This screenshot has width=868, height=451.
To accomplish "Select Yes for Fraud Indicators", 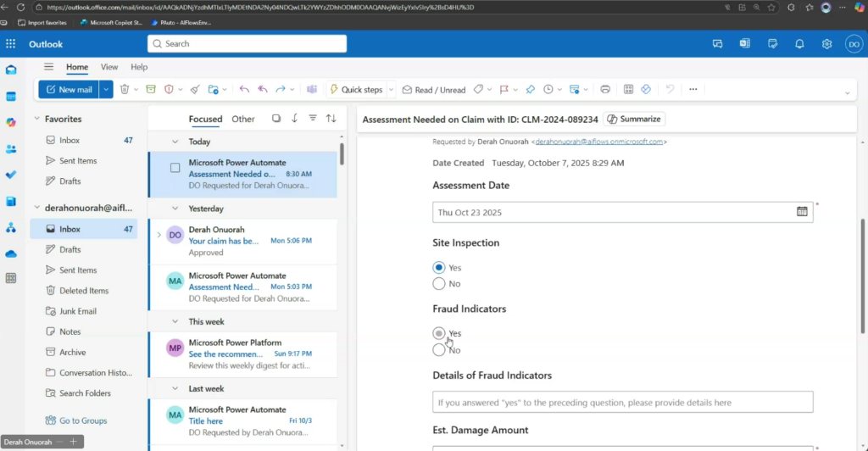I will 439,333.
